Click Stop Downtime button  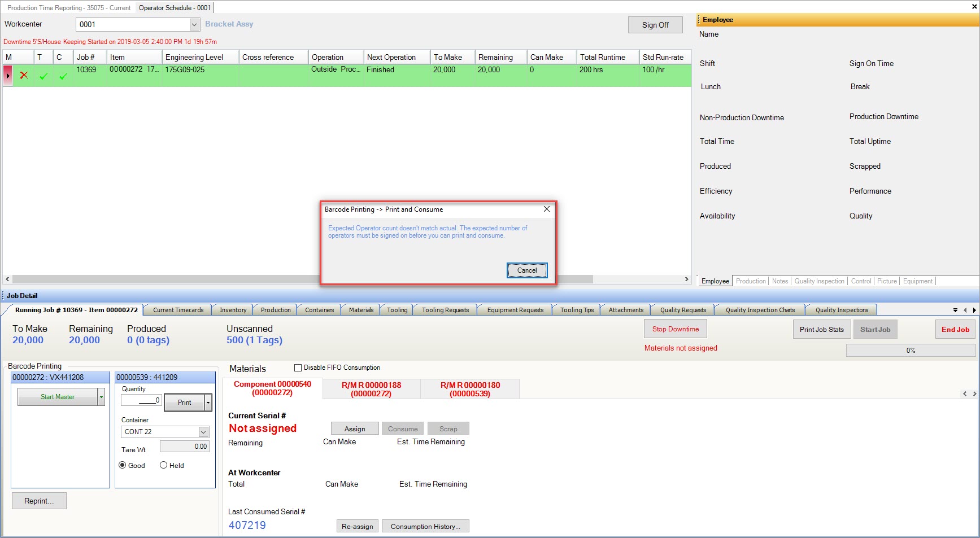pyautogui.click(x=676, y=329)
